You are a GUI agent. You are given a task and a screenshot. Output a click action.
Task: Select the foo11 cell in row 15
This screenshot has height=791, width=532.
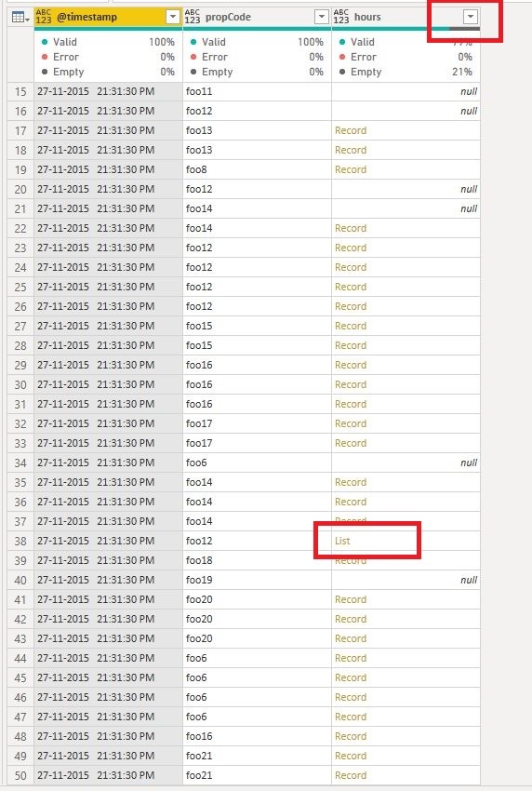(257, 91)
